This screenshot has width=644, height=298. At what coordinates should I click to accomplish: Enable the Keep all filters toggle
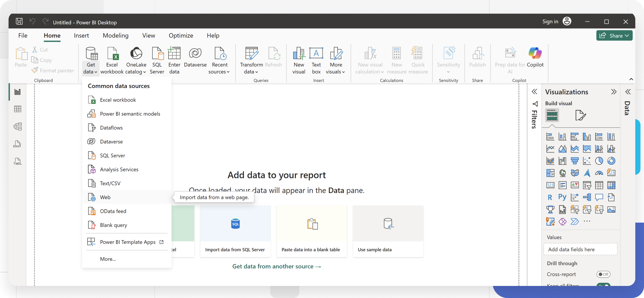(x=604, y=285)
